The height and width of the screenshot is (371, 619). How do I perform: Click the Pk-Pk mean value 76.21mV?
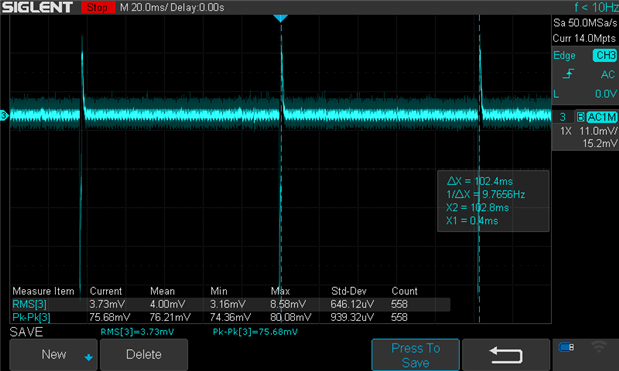point(170,317)
